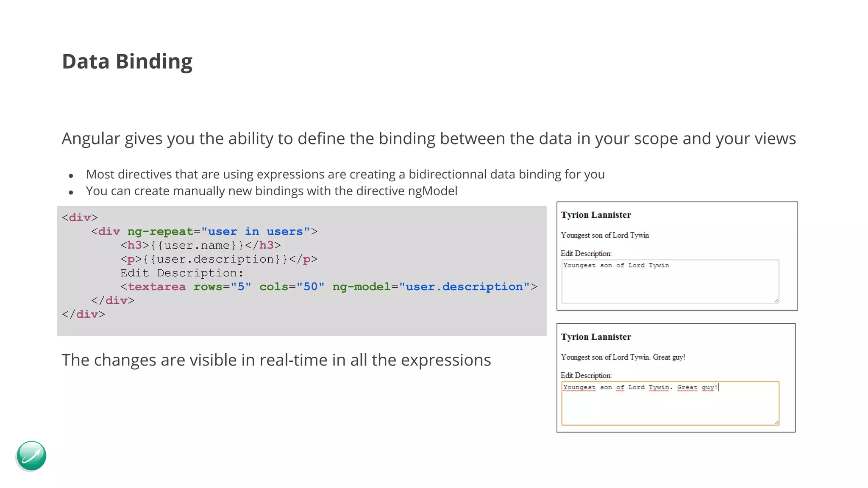
Task: Click the 'Edit Description:' line in the code block
Action: [182, 273]
